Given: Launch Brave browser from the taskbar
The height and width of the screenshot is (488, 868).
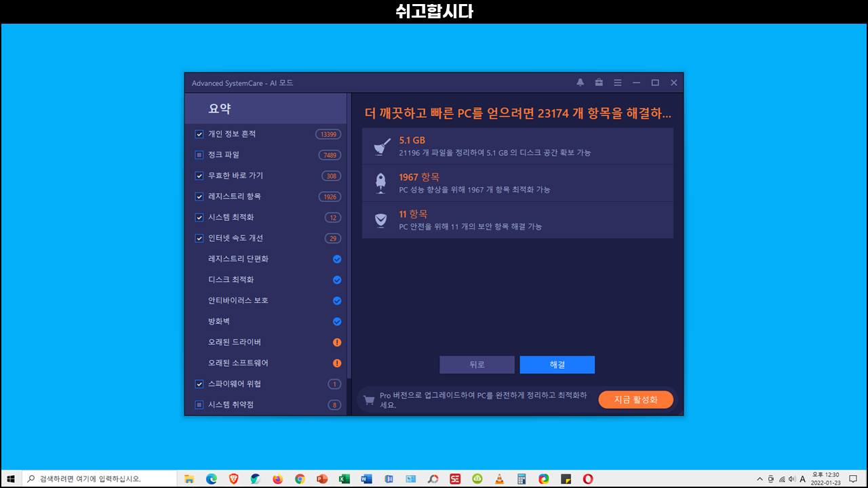Looking at the screenshot, I should (233, 479).
